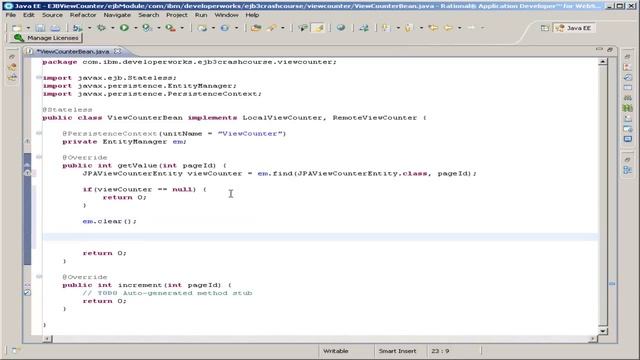
Task: Close the ViewCounterBean.java tab
Action: [x=118, y=51]
